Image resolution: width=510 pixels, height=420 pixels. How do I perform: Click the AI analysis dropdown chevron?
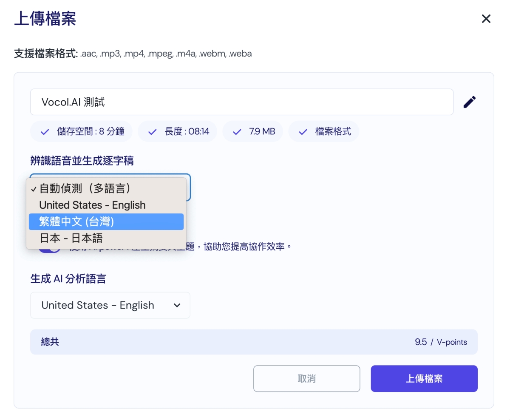[x=177, y=305]
